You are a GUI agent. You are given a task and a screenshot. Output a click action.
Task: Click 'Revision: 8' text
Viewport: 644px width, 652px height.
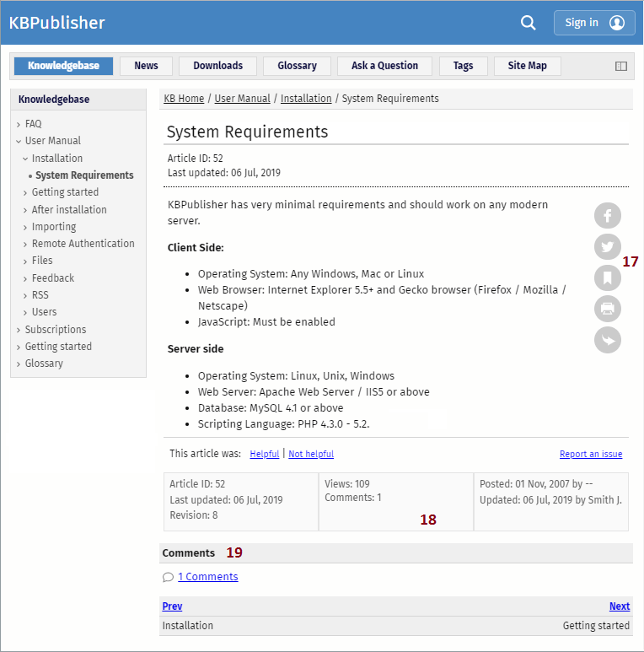click(x=194, y=515)
